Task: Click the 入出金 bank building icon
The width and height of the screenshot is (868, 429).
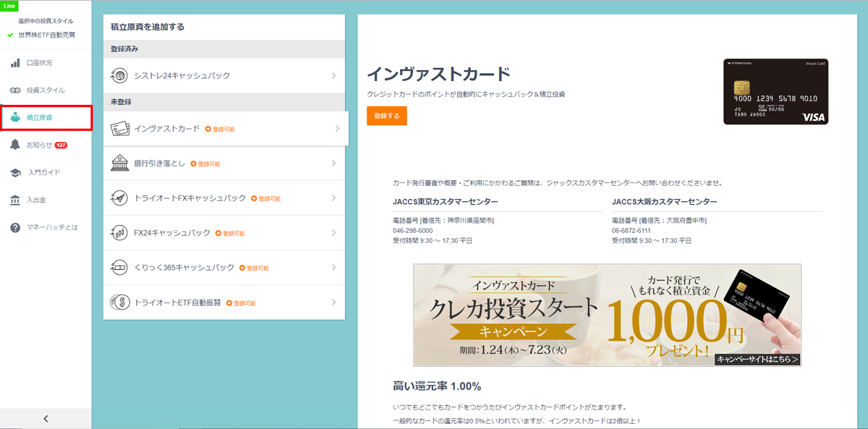Action: tap(15, 200)
